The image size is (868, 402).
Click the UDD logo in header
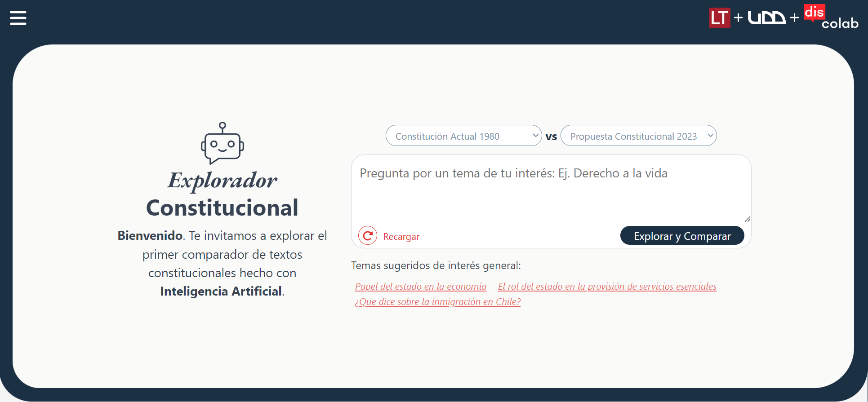pos(766,18)
